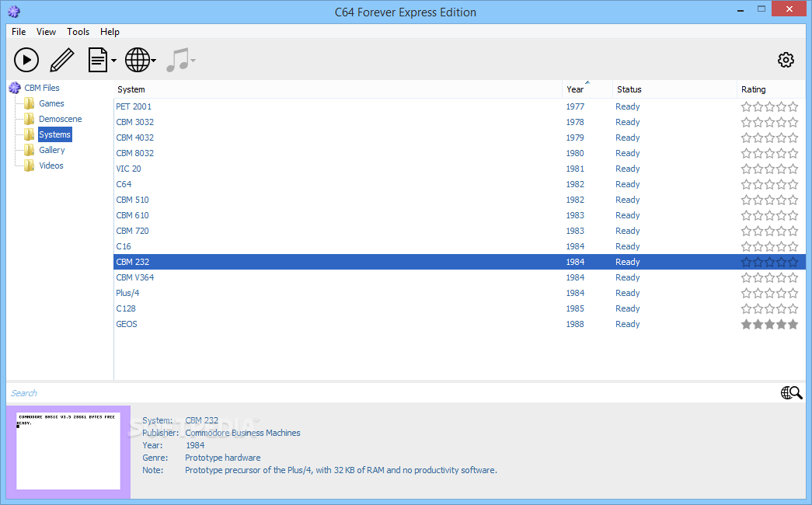The width and height of the screenshot is (812, 505).
Task: Open the Help menu
Action: (x=110, y=32)
